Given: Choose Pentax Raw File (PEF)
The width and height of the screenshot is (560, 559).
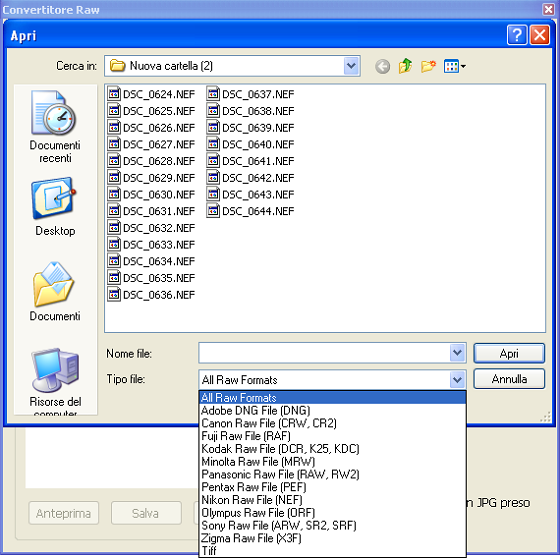Looking at the screenshot, I should coord(332,487).
